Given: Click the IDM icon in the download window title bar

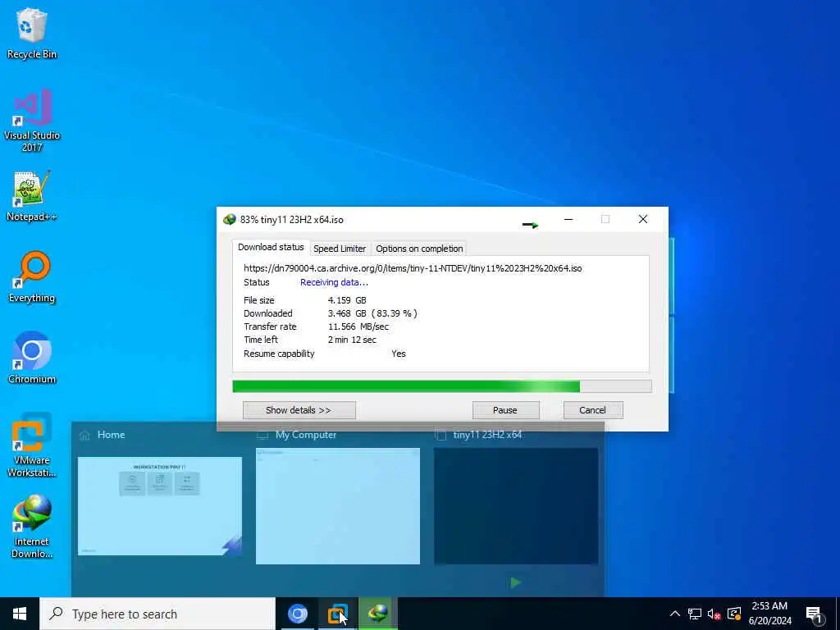Looking at the screenshot, I should click(230, 219).
